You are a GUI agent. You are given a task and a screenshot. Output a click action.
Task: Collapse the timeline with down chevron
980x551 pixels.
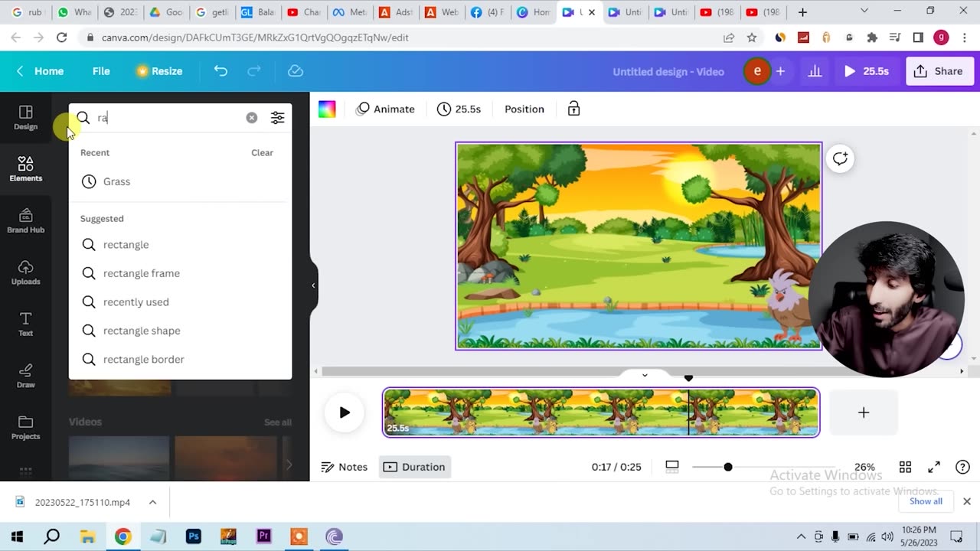pos(645,375)
